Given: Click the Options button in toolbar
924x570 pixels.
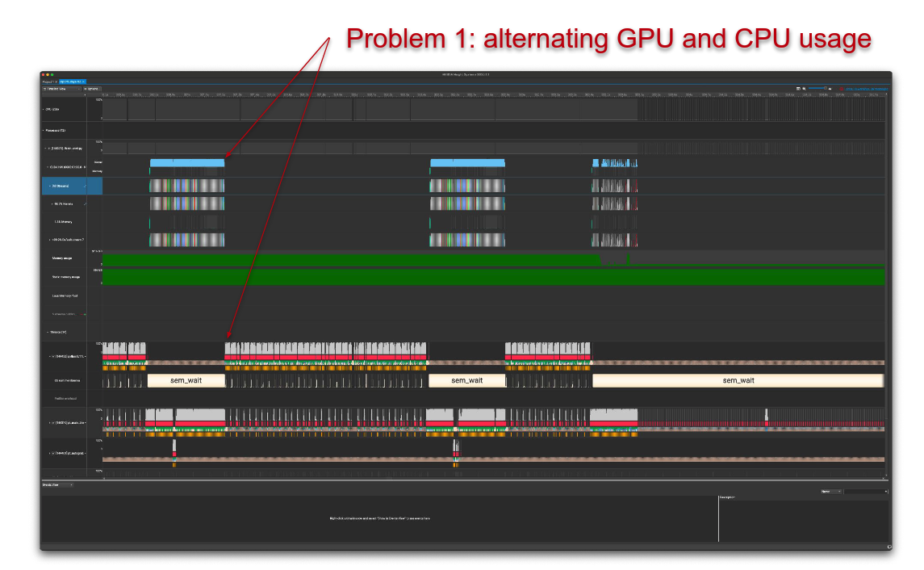Looking at the screenshot, I should pyautogui.click(x=94, y=88).
